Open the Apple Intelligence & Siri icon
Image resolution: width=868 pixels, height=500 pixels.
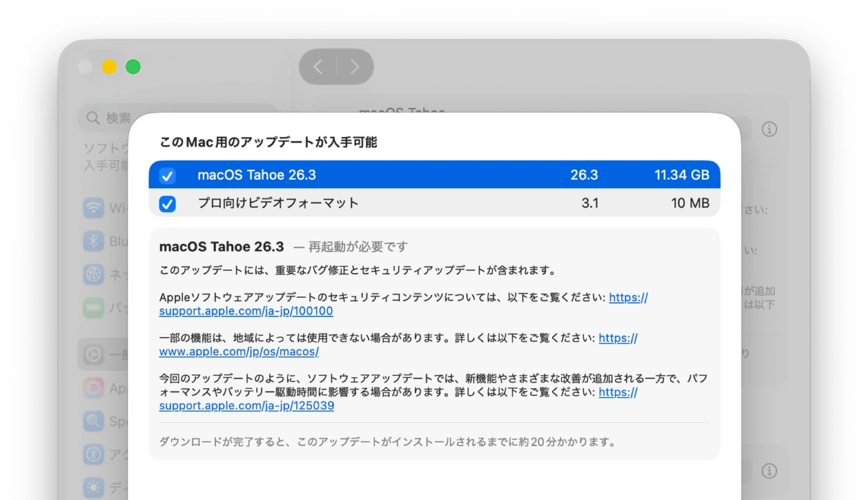coord(95,387)
